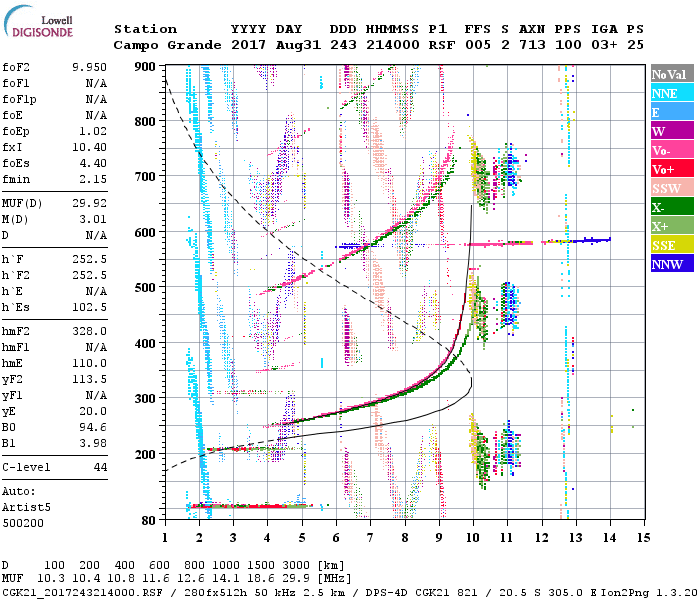Select the NoVal legend swatch

point(668,75)
